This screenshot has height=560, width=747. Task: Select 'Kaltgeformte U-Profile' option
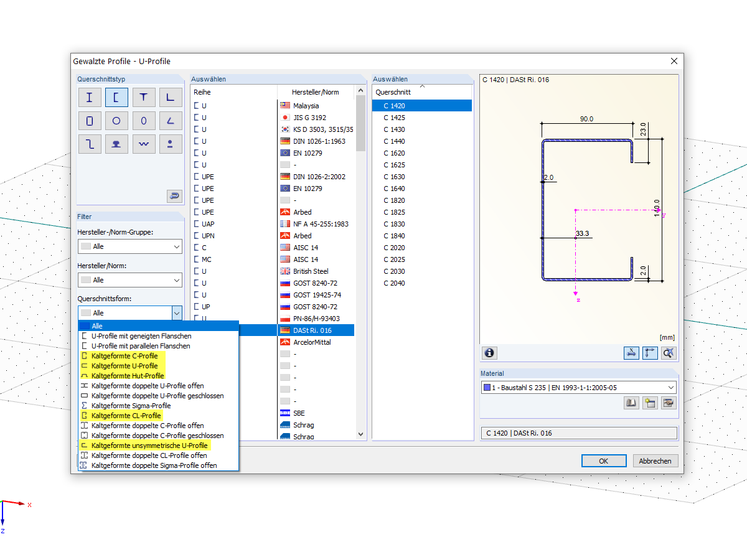(158, 366)
